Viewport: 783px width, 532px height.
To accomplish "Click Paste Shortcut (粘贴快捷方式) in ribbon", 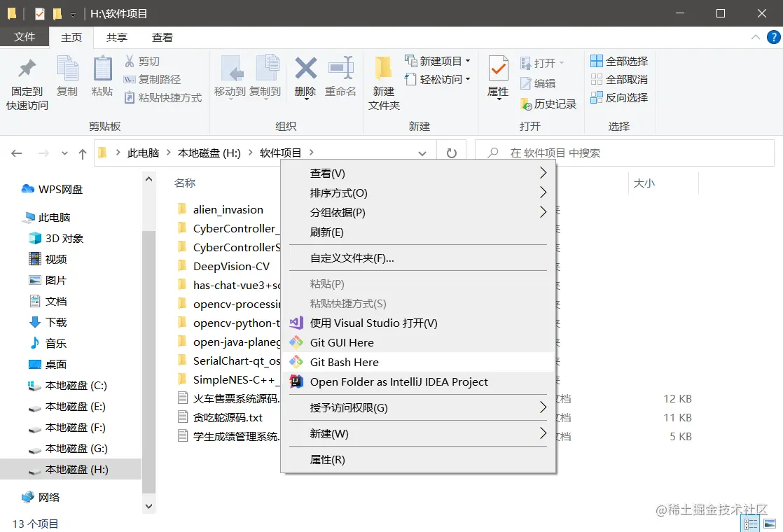I will click(x=163, y=98).
